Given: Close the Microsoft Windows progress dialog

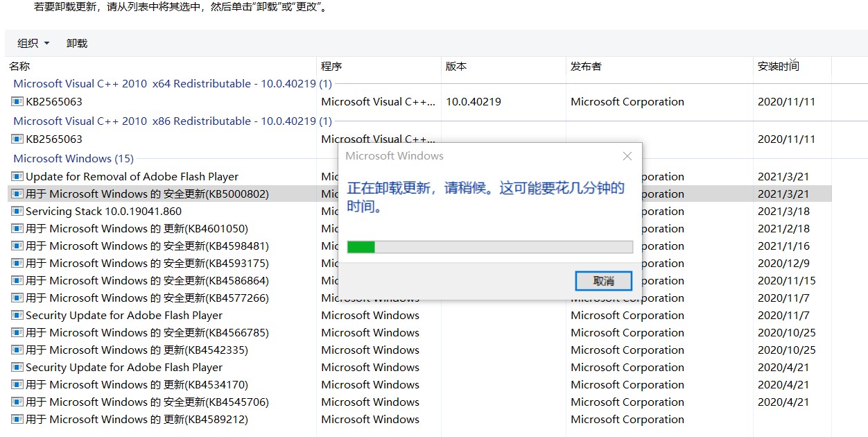Looking at the screenshot, I should coord(627,156).
